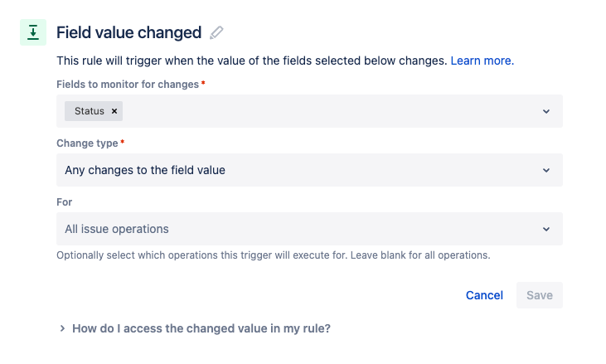Click the Save button

click(540, 295)
